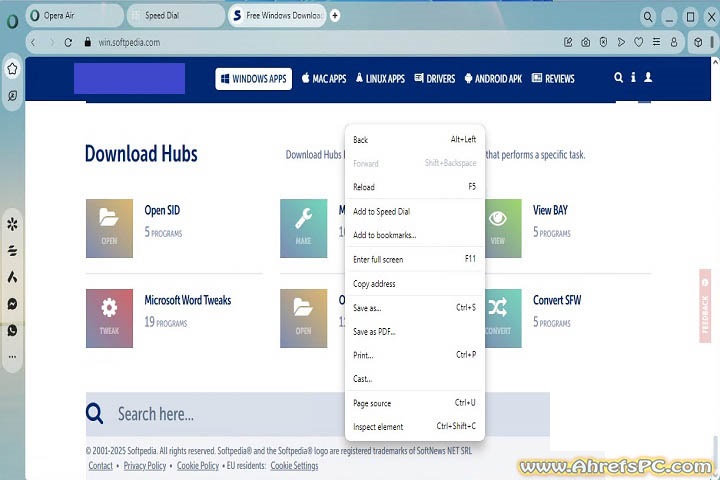Screen dimensions: 720x480
Task: Click the Open SID hub title
Action: [162, 210]
